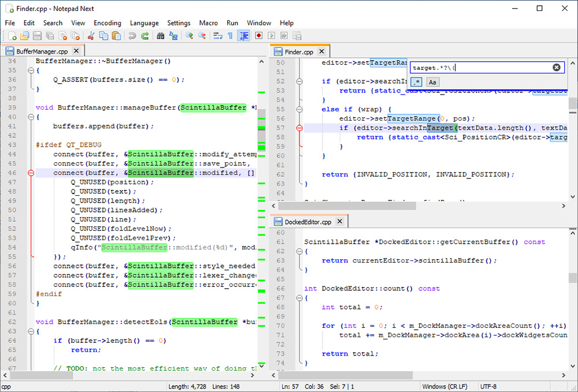Open the Edit menu
Viewport: 578px width, 392px height.
coord(29,23)
